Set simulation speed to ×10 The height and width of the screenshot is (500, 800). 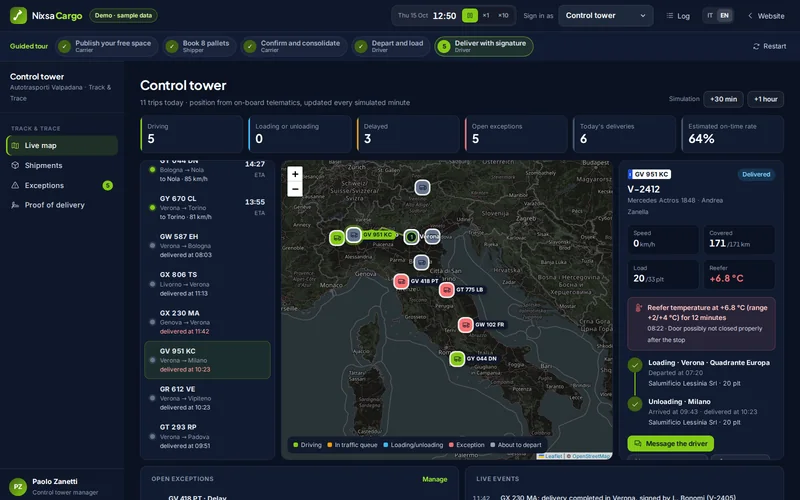point(503,15)
